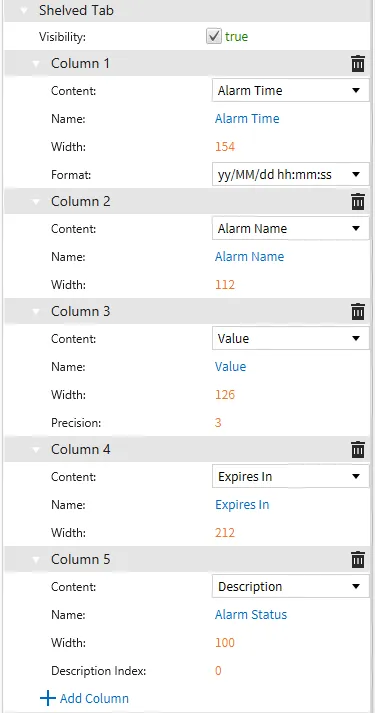This screenshot has height=713, width=375.
Task: Click the Add Column link
Action: click(x=94, y=698)
